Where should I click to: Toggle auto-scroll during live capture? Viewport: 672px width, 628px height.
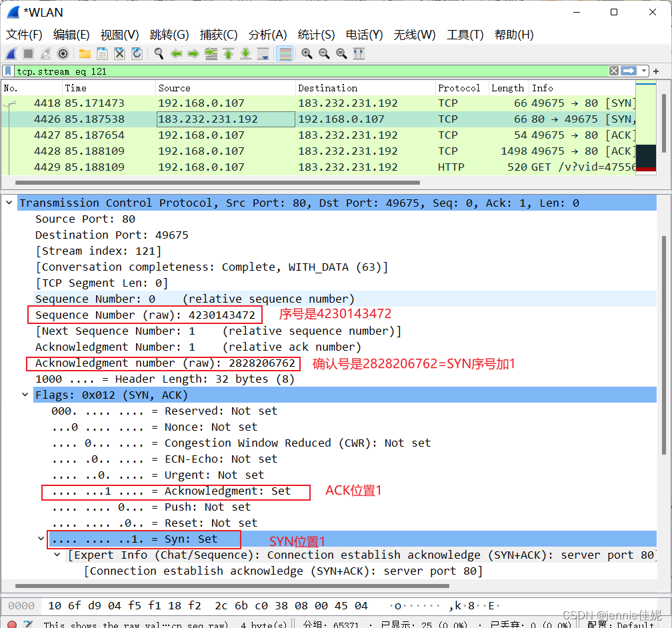263,53
